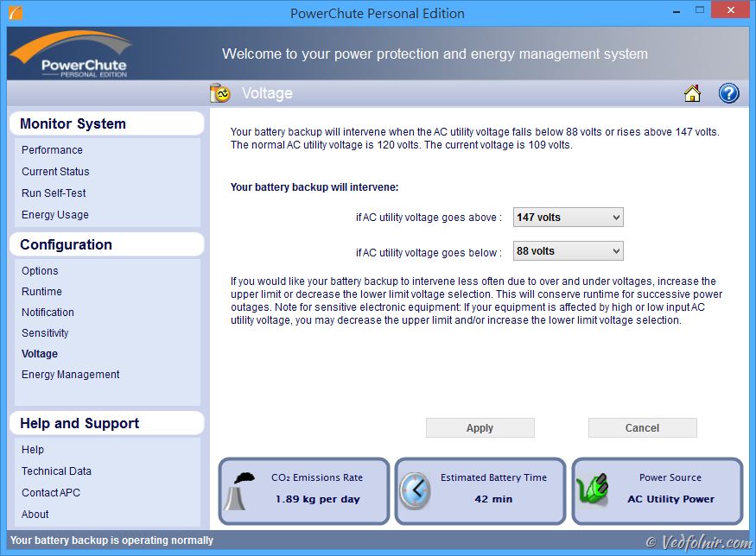The width and height of the screenshot is (756, 556).
Task: Click the Configuration section header
Action: coord(107,244)
